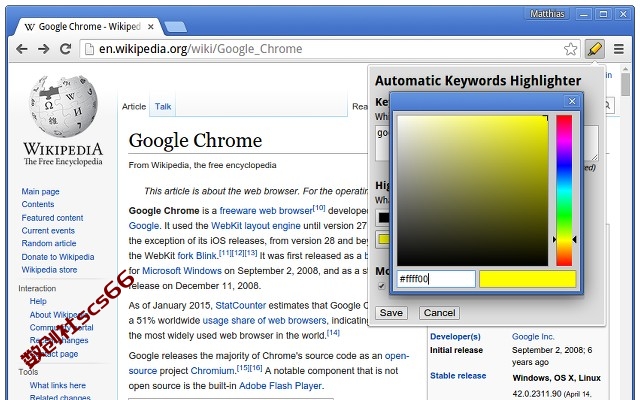Close the Google Chrome - Wikipedia tab
Screen dimensions: 640x400
point(151,27)
